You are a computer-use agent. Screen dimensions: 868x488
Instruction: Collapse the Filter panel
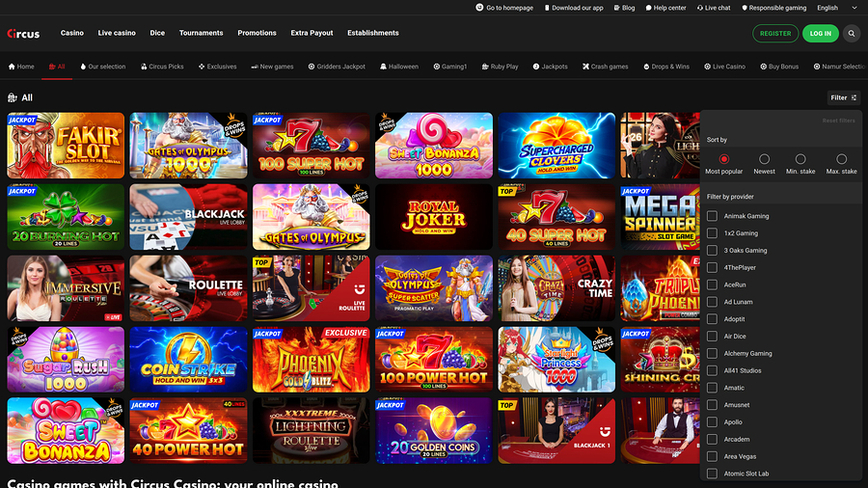[x=843, y=98]
